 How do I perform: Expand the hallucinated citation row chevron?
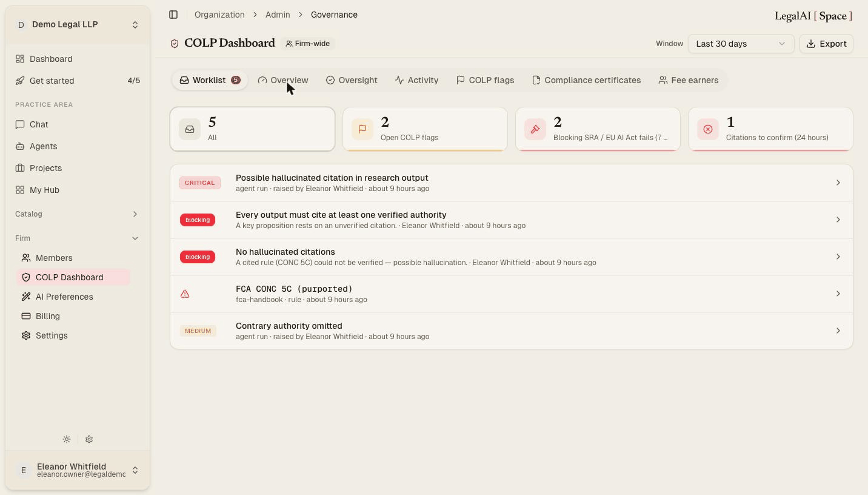tap(838, 183)
